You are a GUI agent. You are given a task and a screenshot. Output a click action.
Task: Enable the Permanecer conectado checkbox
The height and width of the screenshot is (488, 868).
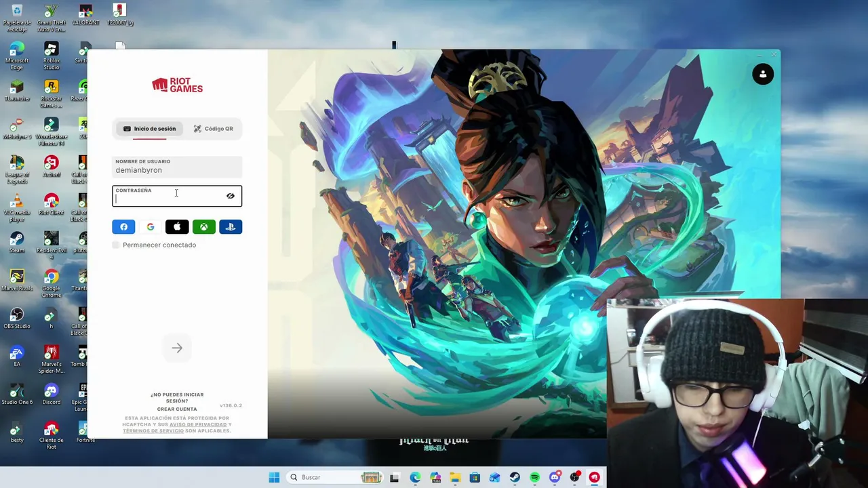[116, 245]
